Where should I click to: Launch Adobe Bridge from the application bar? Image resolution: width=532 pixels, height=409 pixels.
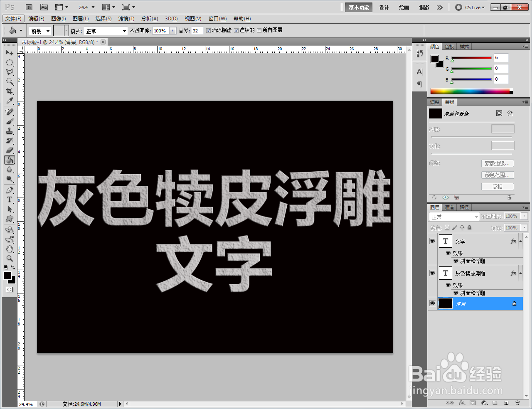click(x=29, y=7)
